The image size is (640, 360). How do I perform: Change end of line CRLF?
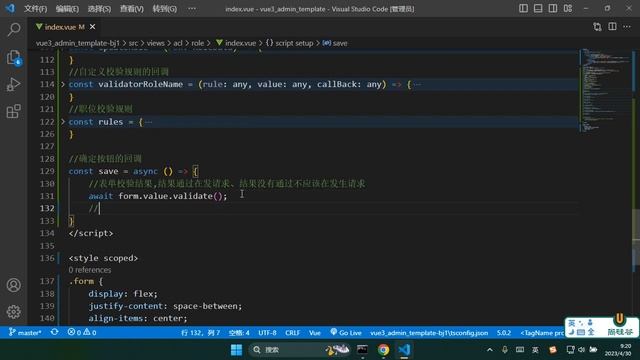tap(293, 333)
